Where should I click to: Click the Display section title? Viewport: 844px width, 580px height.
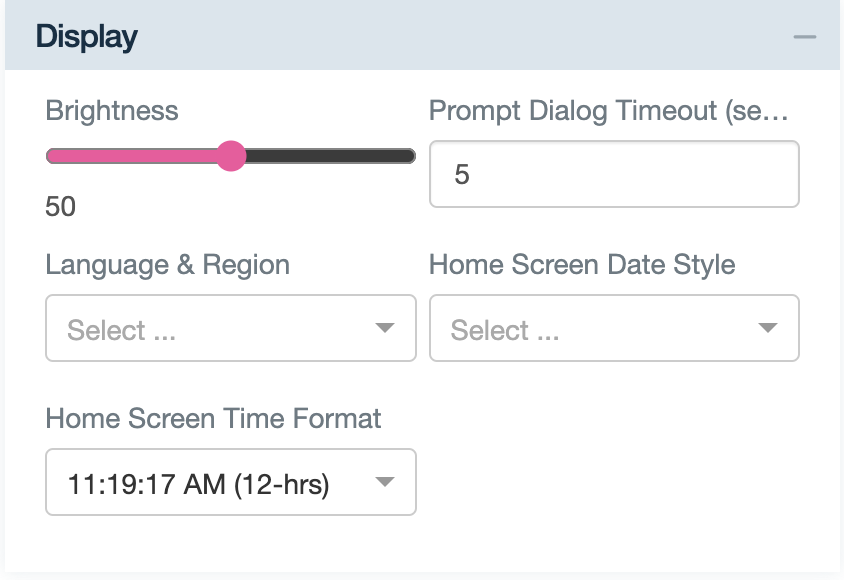84,35
